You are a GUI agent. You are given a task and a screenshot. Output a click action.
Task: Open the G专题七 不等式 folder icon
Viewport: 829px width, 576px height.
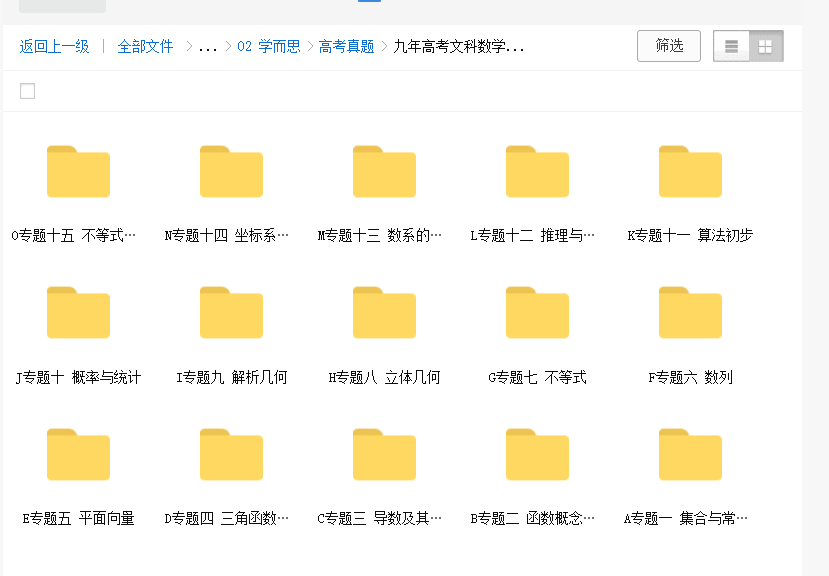[537, 313]
